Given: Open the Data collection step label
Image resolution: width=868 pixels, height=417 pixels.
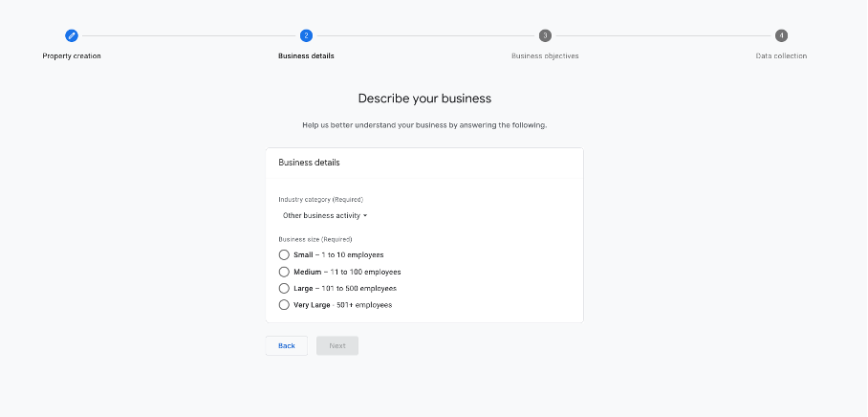Looking at the screenshot, I should coord(781,55).
